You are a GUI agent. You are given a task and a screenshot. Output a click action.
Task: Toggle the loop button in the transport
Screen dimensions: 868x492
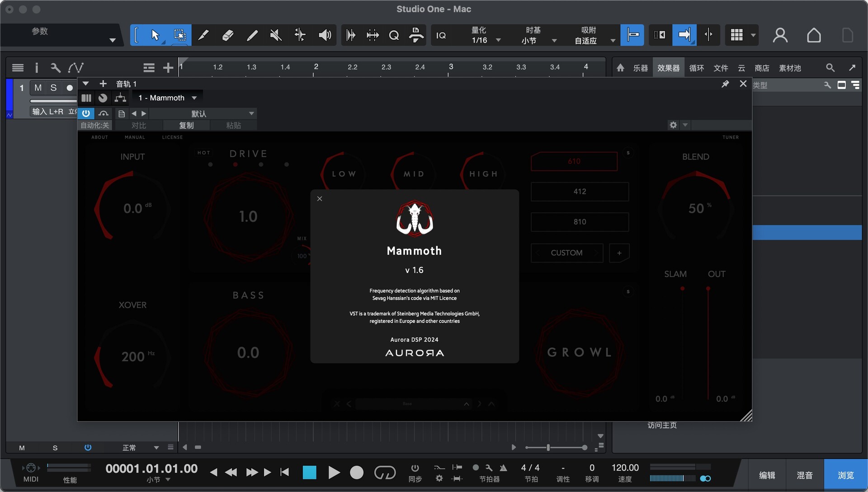tap(385, 473)
